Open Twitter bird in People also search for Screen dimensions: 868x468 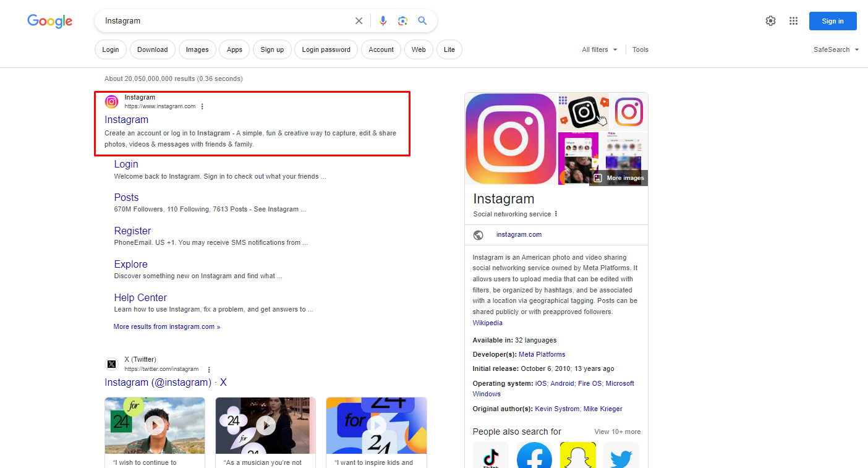[x=621, y=455]
